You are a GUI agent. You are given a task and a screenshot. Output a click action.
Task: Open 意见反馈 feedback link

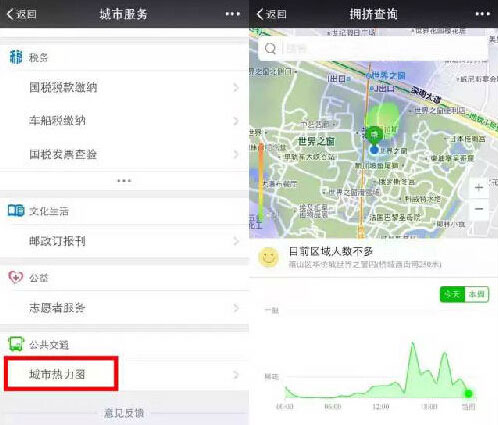pos(124,413)
